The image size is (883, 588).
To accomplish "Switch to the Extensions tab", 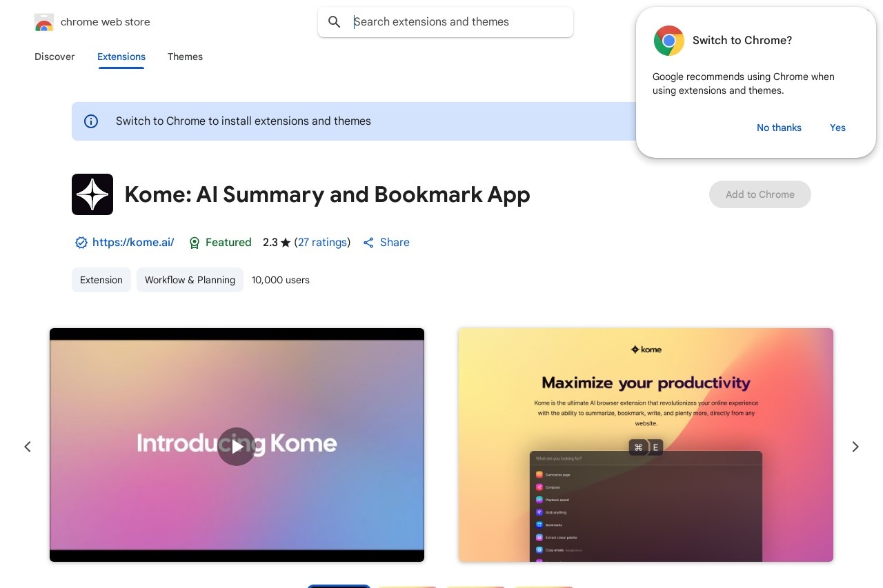I will tap(121, 57).
